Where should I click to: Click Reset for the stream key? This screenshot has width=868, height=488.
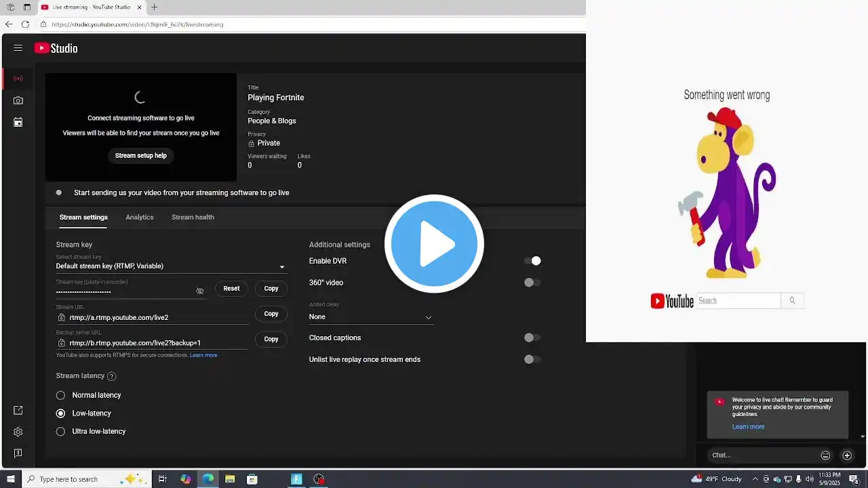click(x=231, y=289)
